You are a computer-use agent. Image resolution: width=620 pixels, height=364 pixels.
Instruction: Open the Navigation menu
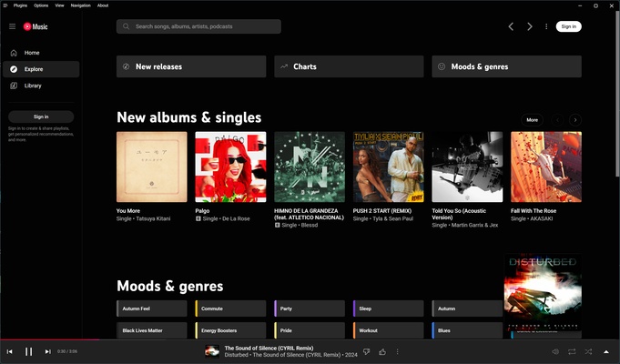81,5
